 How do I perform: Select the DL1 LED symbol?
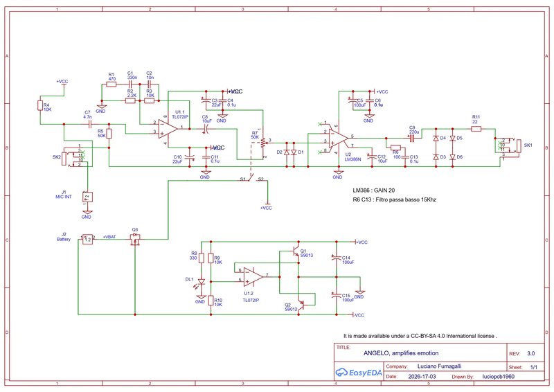[201, 283]
